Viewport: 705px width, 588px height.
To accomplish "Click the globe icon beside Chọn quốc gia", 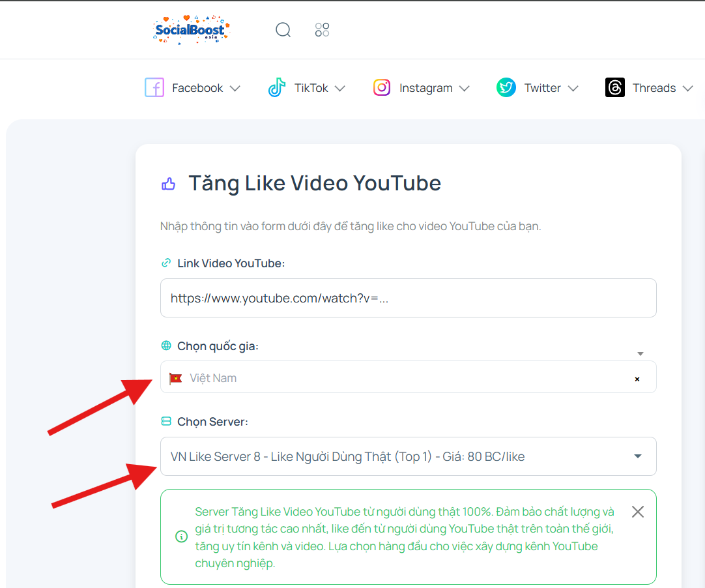I will [166, 345].
